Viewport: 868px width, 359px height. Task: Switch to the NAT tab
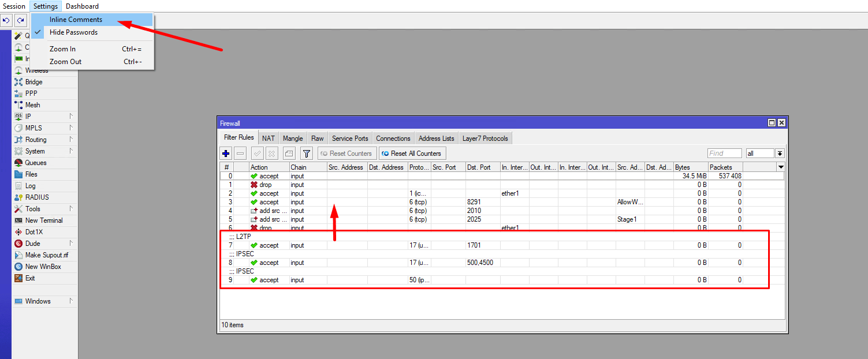(x=269, y=139)
